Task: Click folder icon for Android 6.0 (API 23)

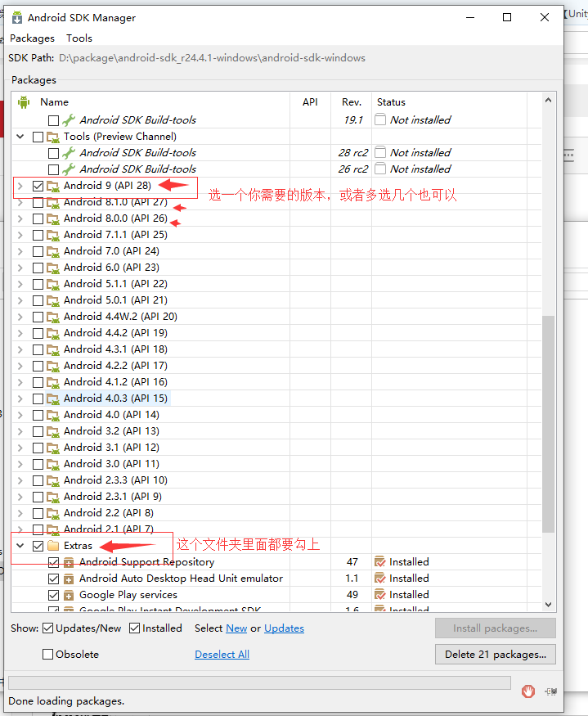Action: [x=53, y=268]
